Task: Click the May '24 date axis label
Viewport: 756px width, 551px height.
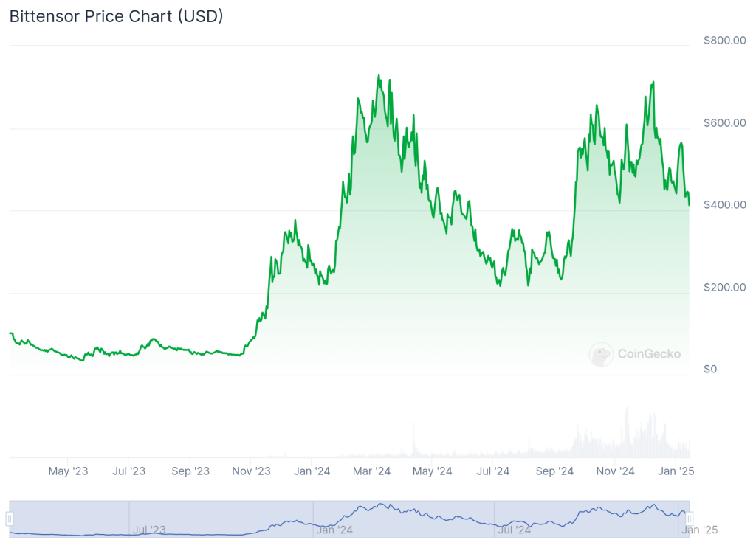Action: coord(432,471)
